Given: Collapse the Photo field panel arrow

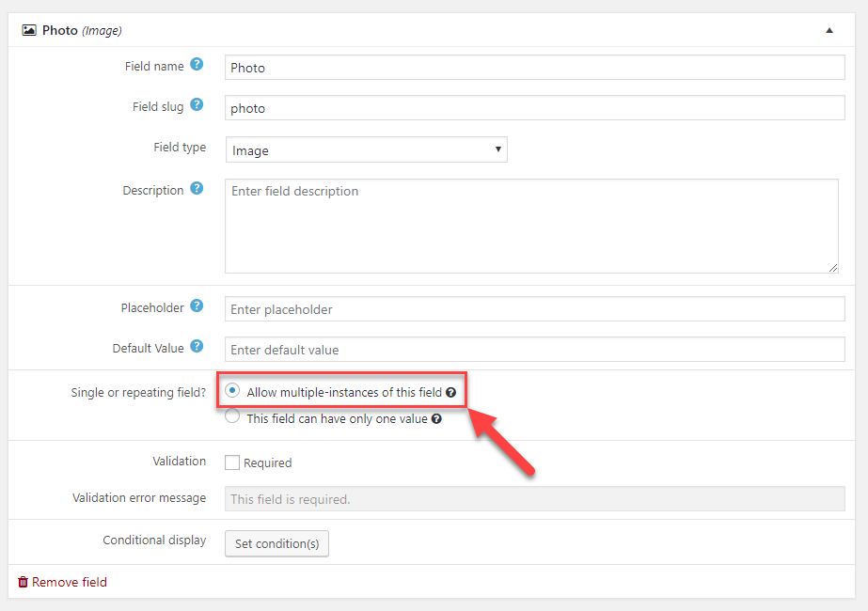Looking at the screenshot, I should click(x=829, y=30).
